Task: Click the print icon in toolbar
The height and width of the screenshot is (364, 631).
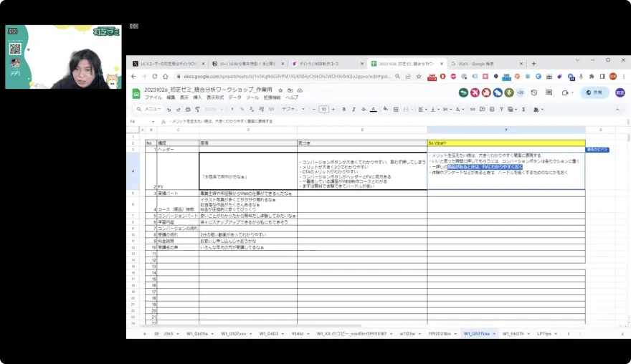Action: pos(188,110)
